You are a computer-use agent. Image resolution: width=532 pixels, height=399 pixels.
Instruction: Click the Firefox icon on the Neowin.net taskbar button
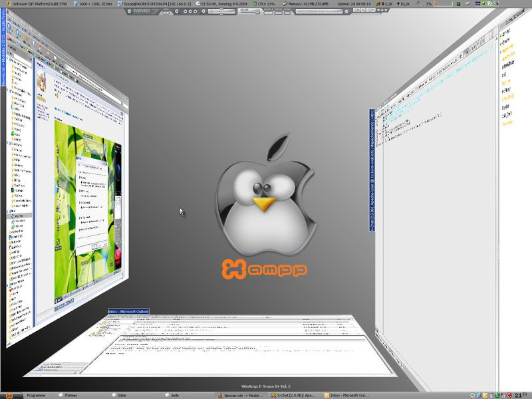pos(220,395)
